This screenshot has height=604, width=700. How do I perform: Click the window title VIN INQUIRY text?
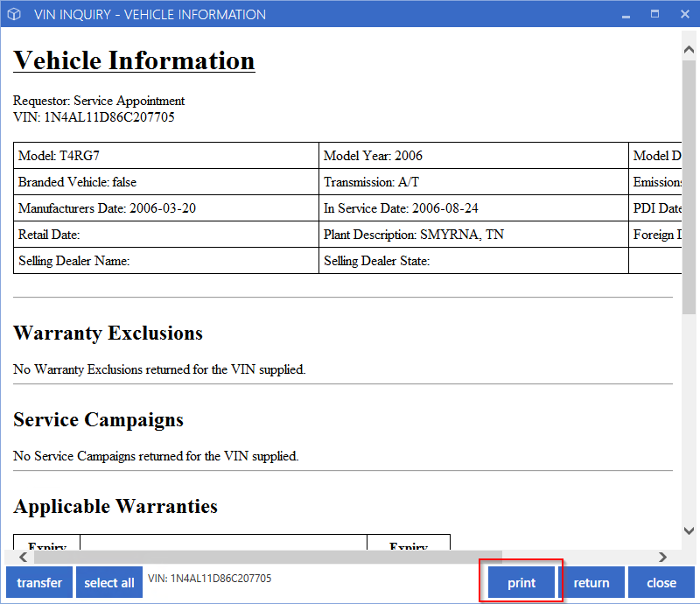150,14
